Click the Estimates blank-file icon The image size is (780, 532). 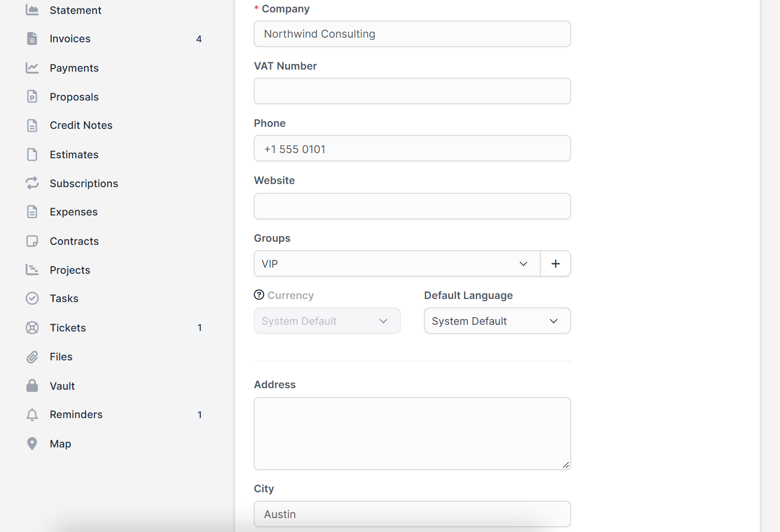pyautogui.click(x=32, y=154)
